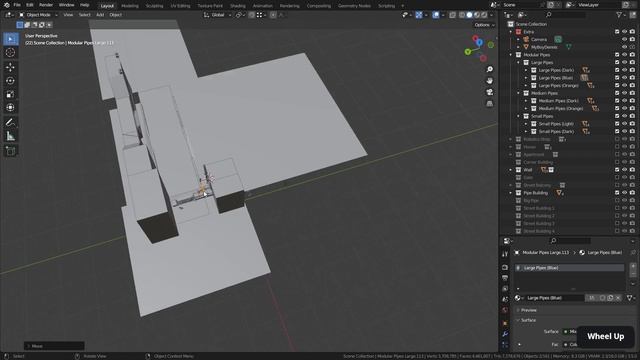Image resolution: width=640 pixels, height=360 pixels.
Task: Click the Blender logo icon
Action: pyautogui.click(x=7, y=5)
